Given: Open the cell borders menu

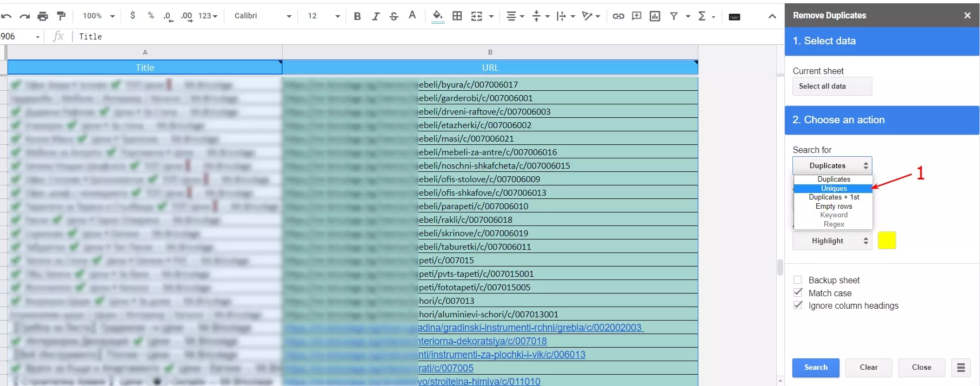Looking at the screenshot, I should (457, 16).
